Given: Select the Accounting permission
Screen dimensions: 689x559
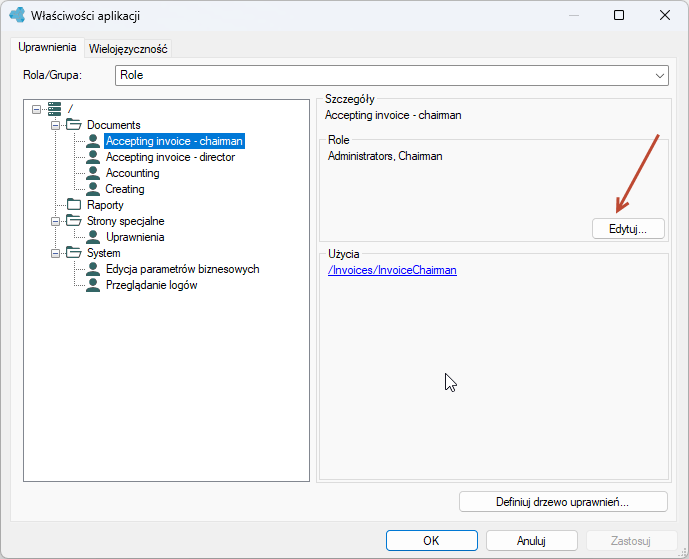Looking at the screenshot, I should click(x=132, y=173).
